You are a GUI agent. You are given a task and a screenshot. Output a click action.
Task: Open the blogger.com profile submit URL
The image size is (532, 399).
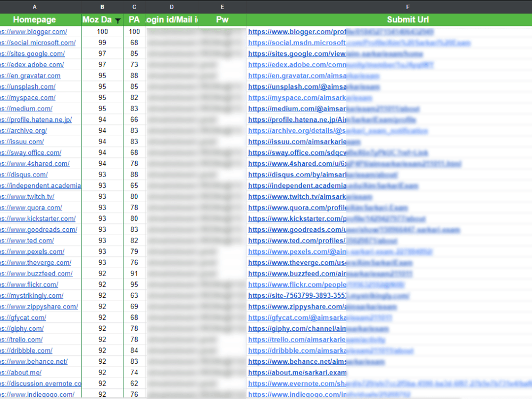coord(340,31)
